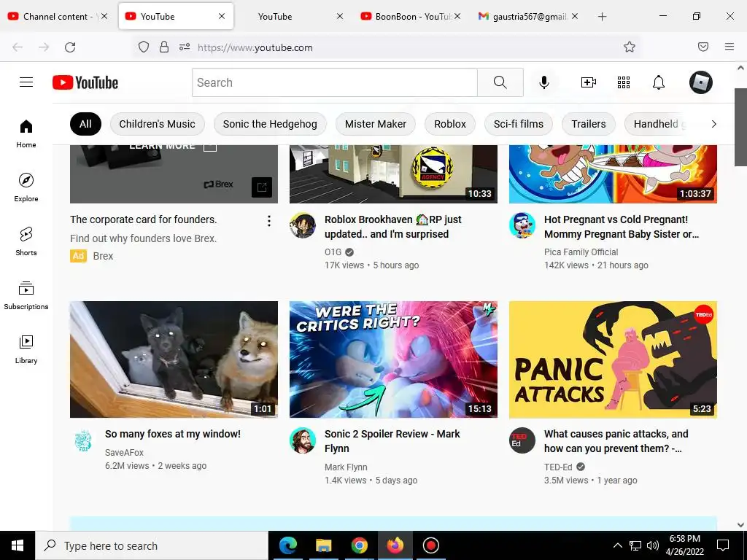The height and width of the screenshot is (560, 747).
Task: Select the Mister Maker chip
Action: click(376, 124)
